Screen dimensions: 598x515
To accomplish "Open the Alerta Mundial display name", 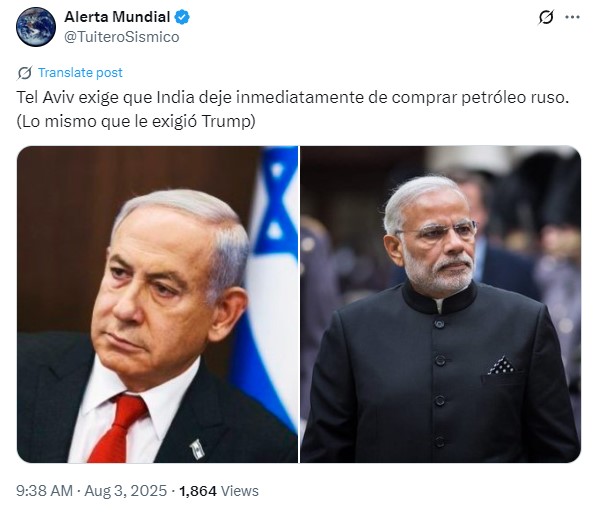I will click(117, 17).
